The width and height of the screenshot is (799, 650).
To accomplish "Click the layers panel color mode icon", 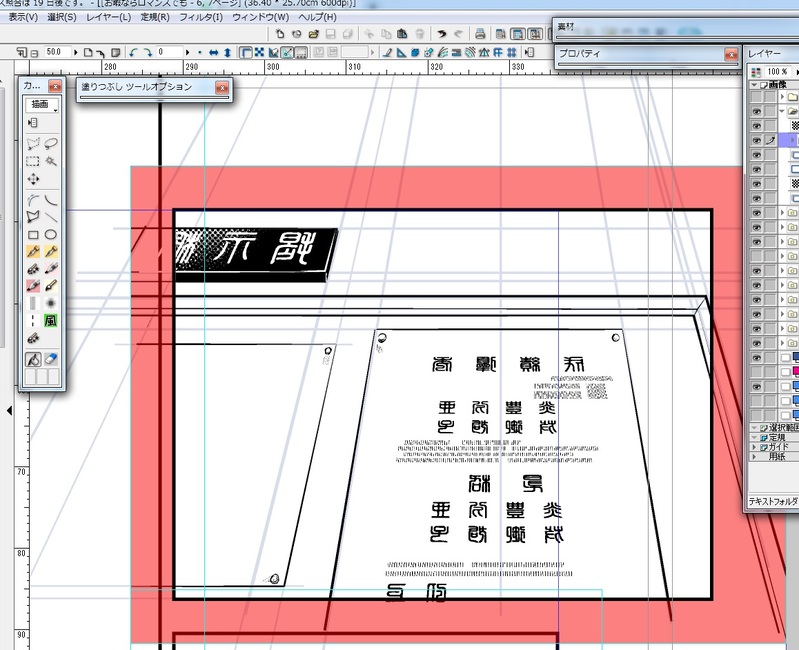I will (756, 72).
